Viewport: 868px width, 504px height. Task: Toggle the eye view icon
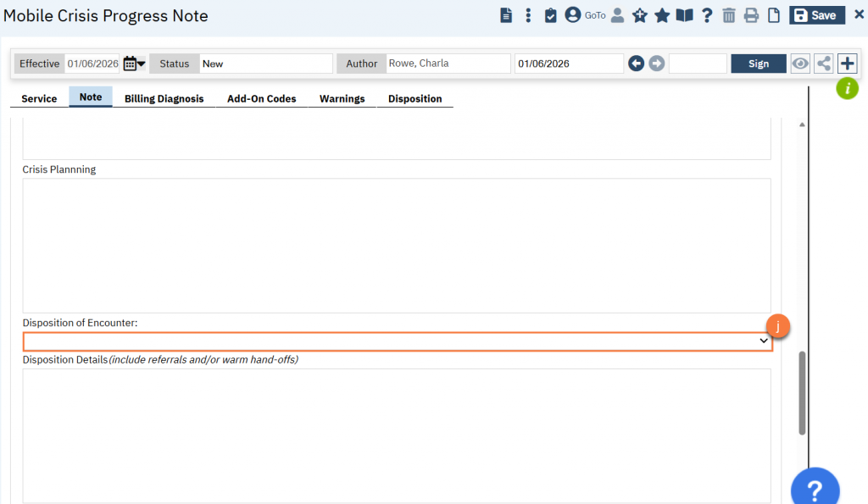tap(800, 64)
